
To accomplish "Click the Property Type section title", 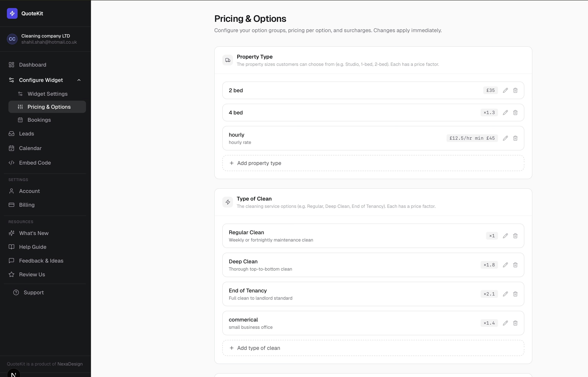I will pos(254,57).
